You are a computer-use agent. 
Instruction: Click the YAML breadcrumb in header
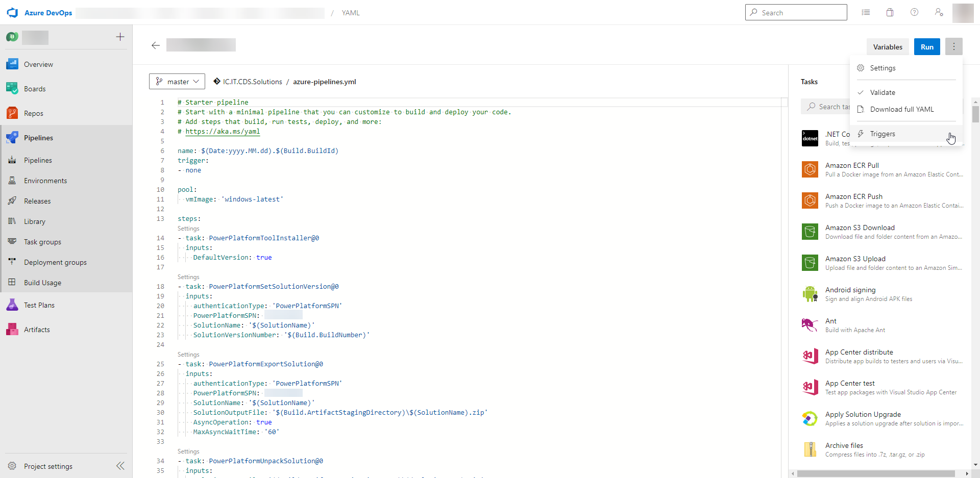coord(351,13)
